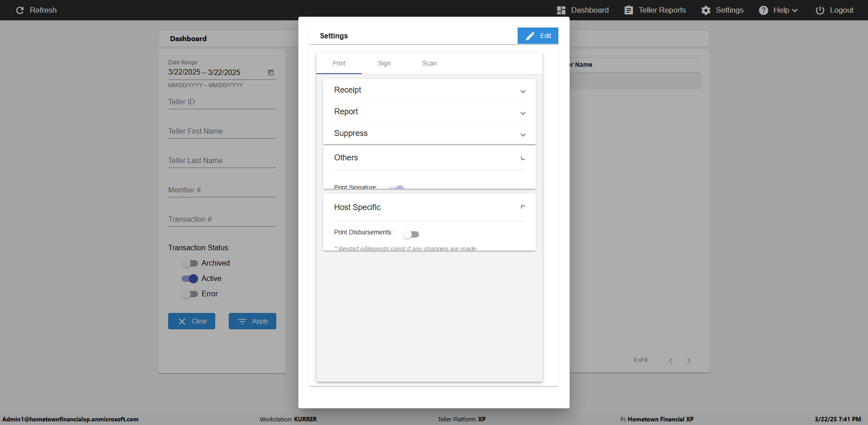The height and width of the screenshot is (425, 868).
Task: Expand the Receipt section
Action: coord(429,90)
